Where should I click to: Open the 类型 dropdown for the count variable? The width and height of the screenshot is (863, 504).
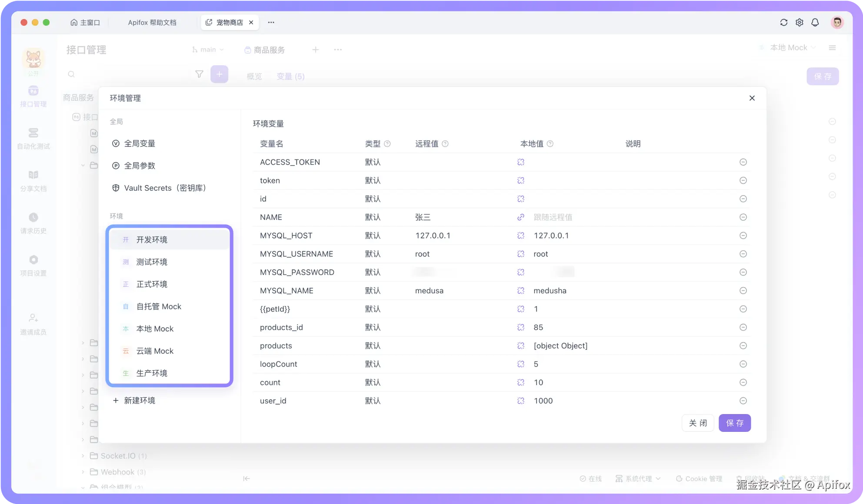coord(373,382)
